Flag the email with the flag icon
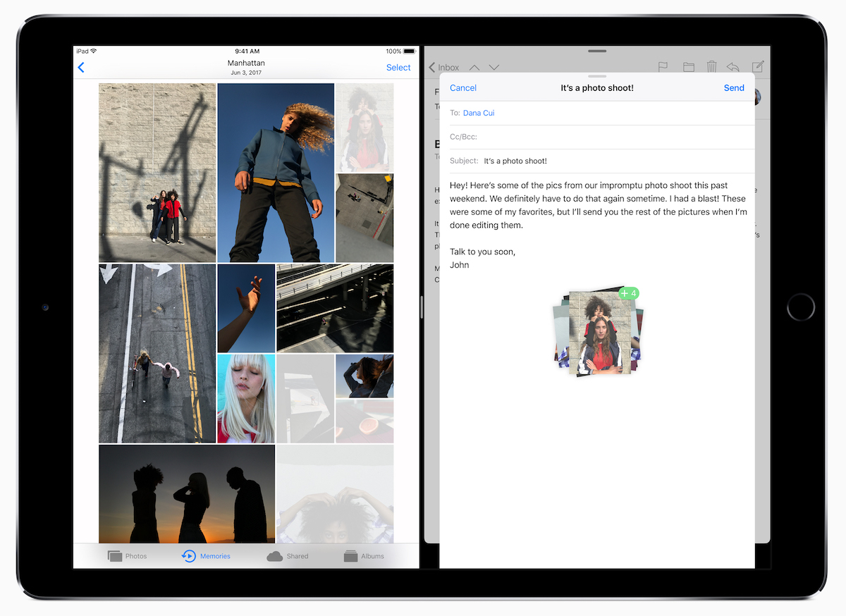This screenshot has width=846, height=616. [x=663, y=66]
